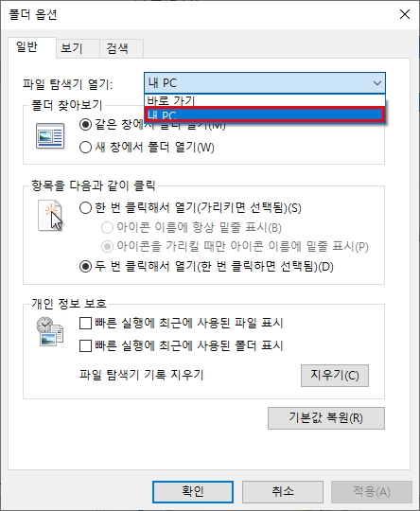Pick highlighted 내 PC dropdown entry
This screenshot has height=511, width=420.
[265, 115]
